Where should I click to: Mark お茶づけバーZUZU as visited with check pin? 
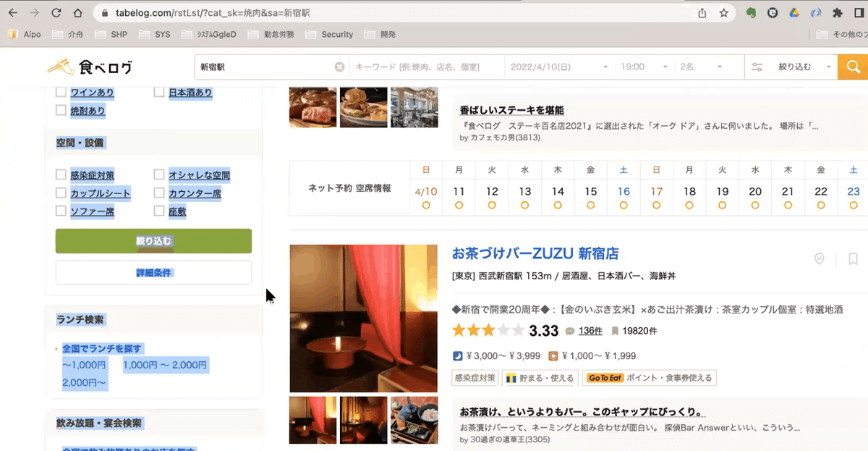(820, 258)
